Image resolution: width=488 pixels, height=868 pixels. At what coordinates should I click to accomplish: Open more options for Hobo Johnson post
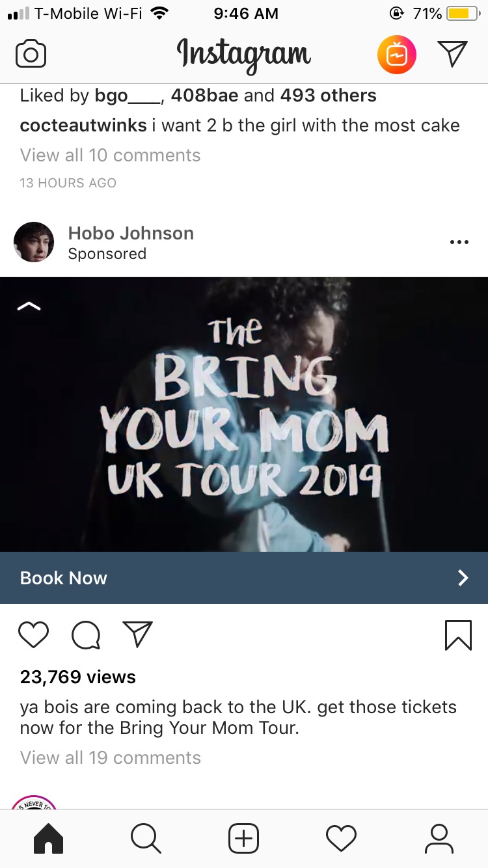(459, 242)
